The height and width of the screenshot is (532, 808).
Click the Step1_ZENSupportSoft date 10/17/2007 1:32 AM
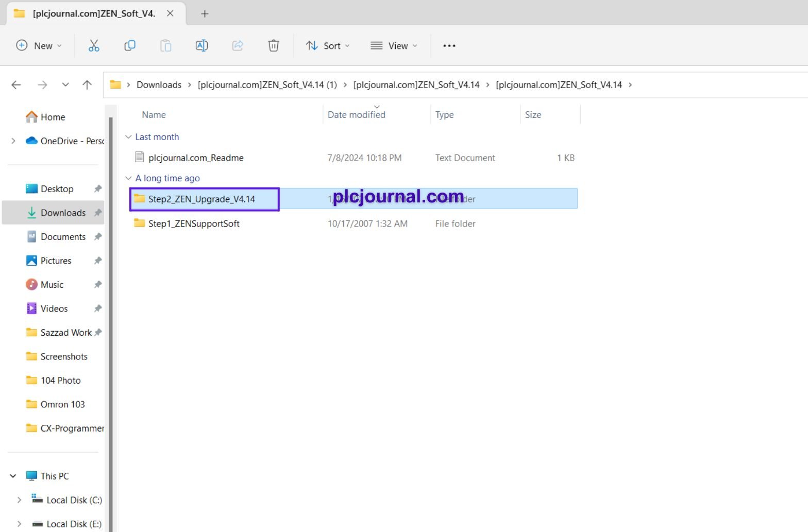367,224
